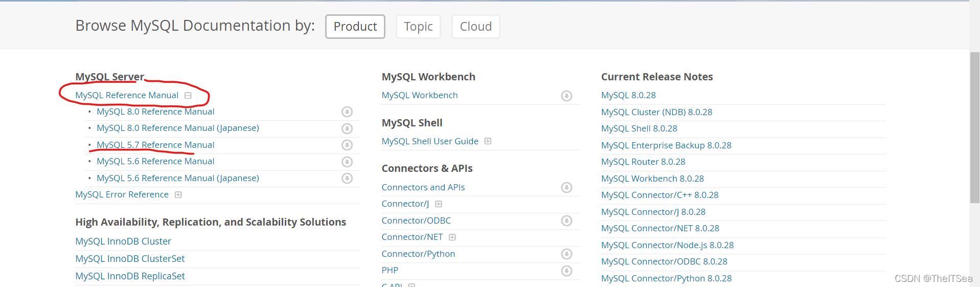View MySQL Connector/J 8.0.28 release notes
Image resolution: width=980 pixels, height=287 pixels.
coord(653,212)
